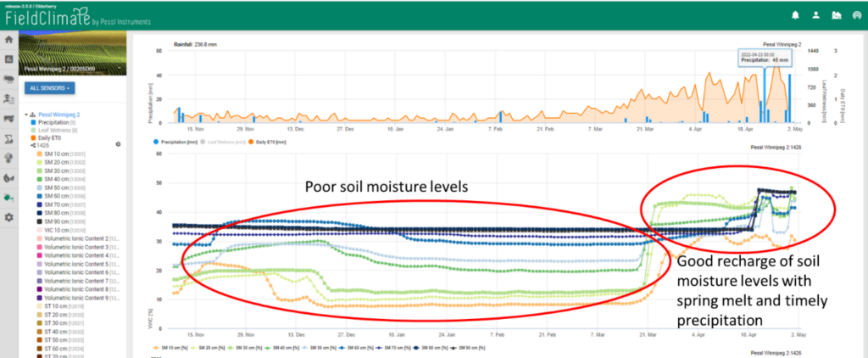This screenshot has width=868, height=358.
Task: Toggle Daily ET0 sensor in the tree
Action: point(53,137)
